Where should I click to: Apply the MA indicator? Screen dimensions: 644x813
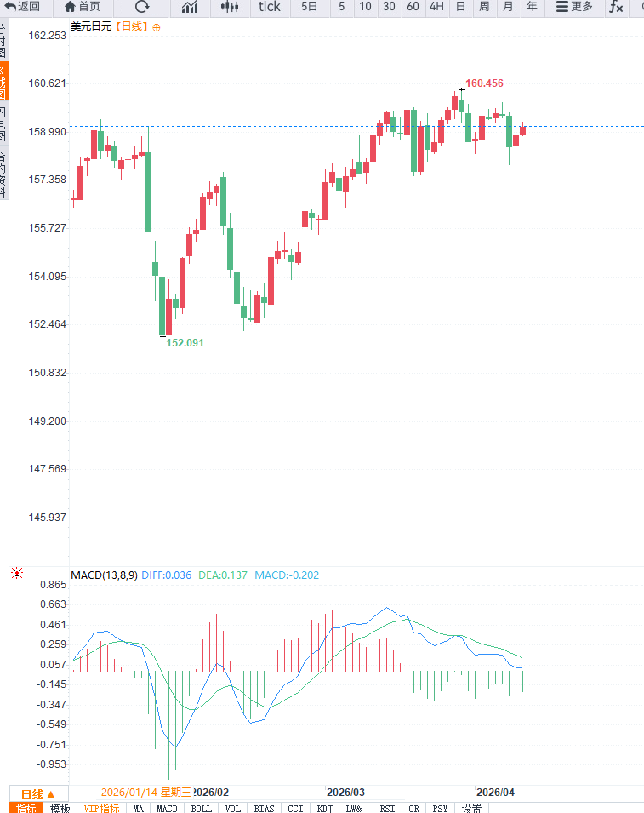(x=139, y=808)
